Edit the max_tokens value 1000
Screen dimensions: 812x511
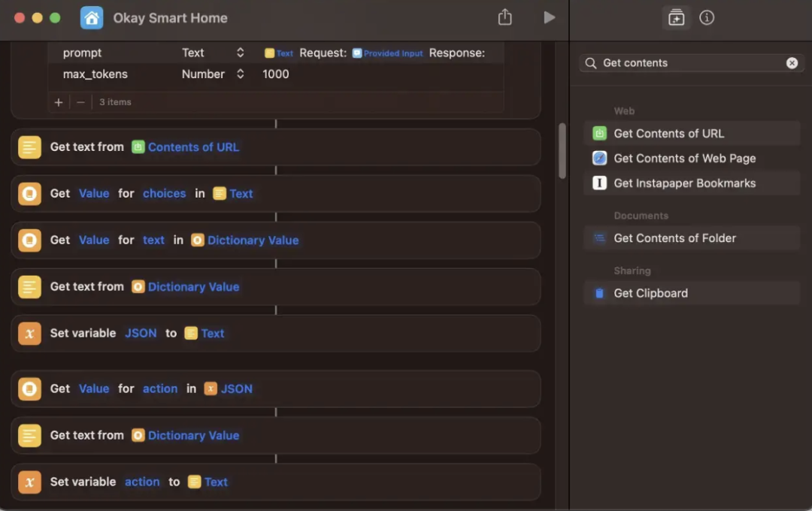(x=275, y=74)
